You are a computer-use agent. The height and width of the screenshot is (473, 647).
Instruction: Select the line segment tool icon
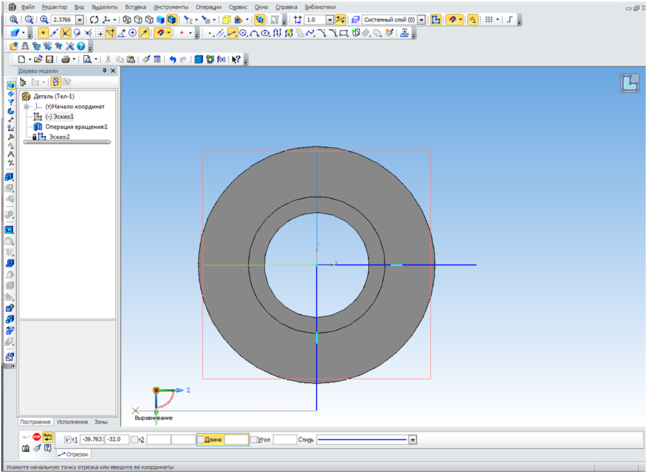tap(233, 33)
